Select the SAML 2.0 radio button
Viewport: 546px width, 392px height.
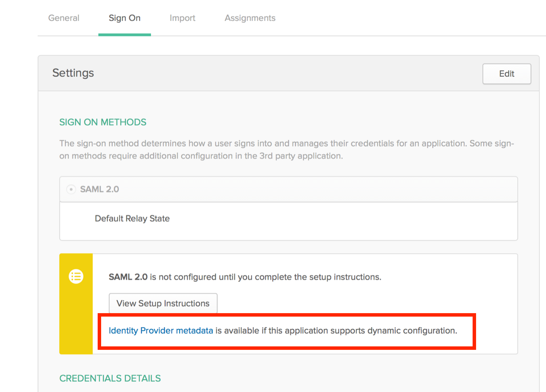tap(71, 189)
